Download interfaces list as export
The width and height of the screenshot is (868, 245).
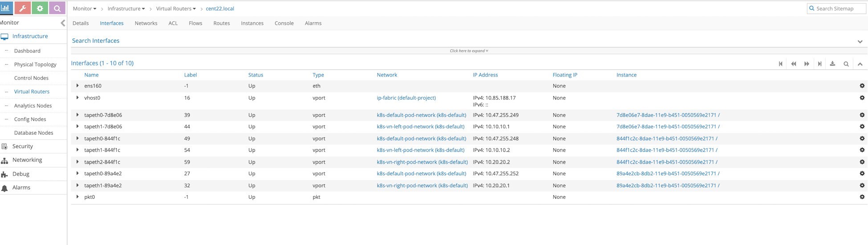[x=832, y=64]
